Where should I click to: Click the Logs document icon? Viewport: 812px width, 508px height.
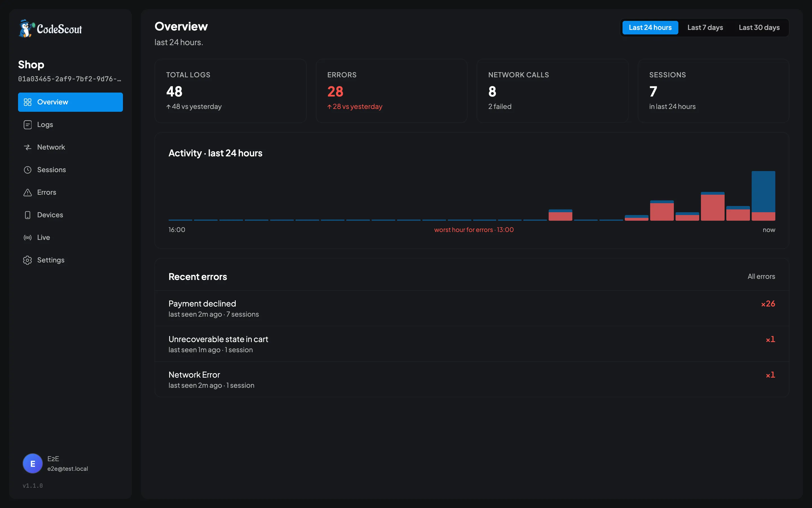28,125
